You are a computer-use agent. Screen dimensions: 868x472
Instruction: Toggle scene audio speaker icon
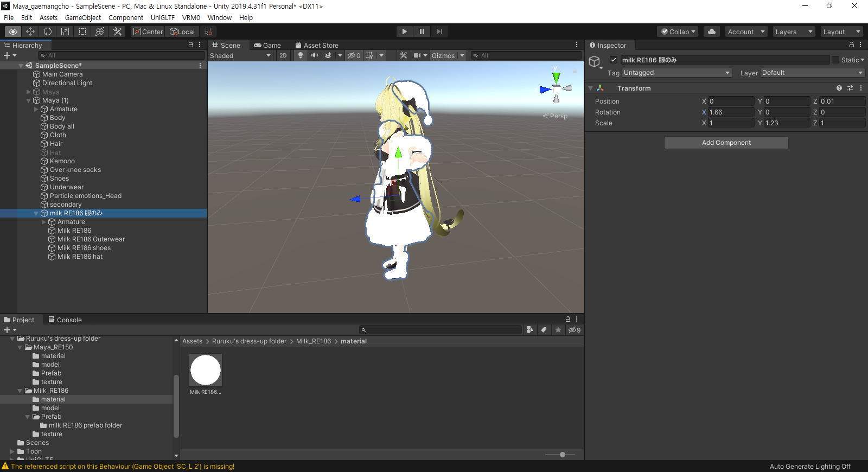pos(315,55)
